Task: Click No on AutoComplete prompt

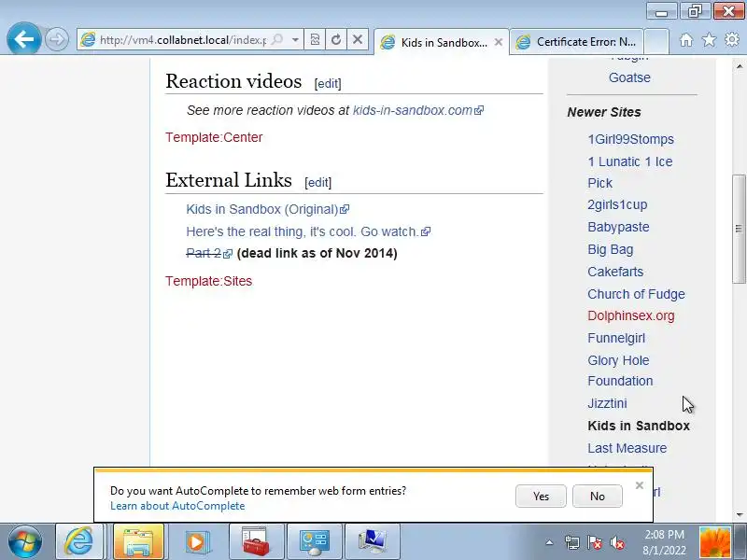Action: pyautogui.click(x=598, y=497)
